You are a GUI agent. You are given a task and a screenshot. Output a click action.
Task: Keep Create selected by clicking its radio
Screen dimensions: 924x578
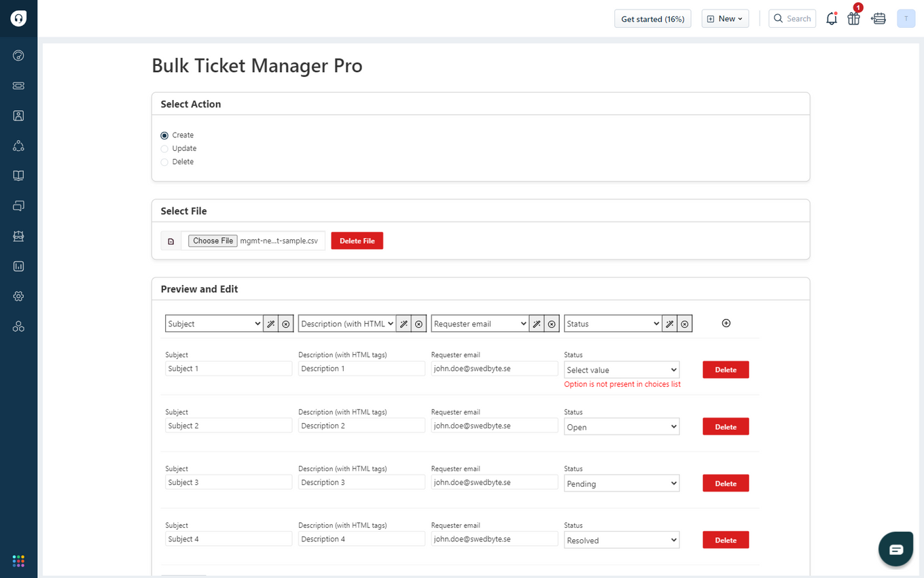164,135
